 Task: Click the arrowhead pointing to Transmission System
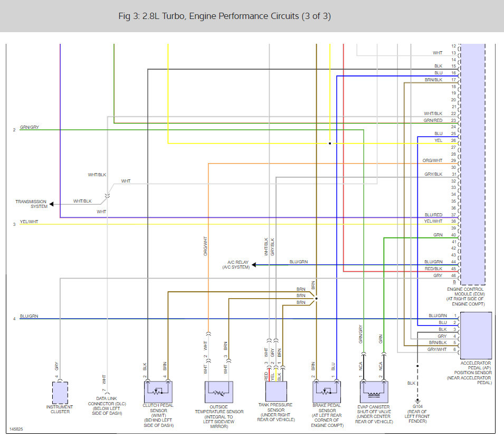click(x=51, y=204)
